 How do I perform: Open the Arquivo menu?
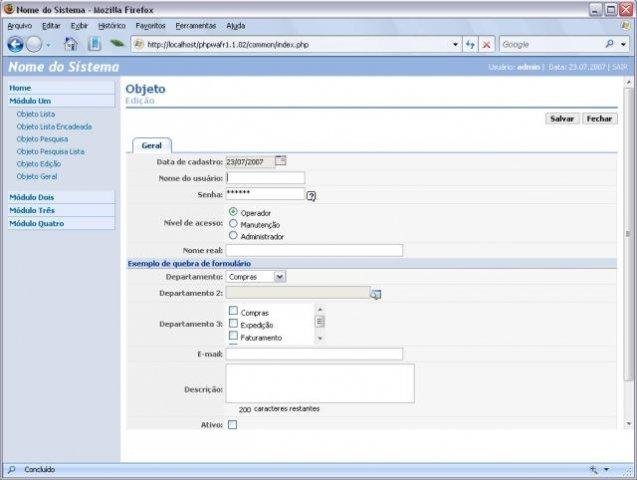coord(20,26)
